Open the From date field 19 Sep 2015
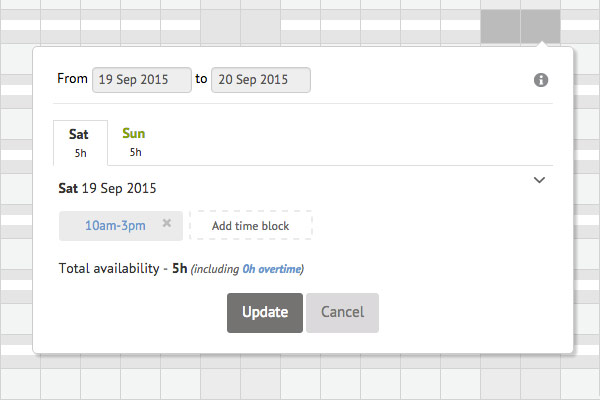Screen dimensions: 600x400 click(x=142, y=80)
